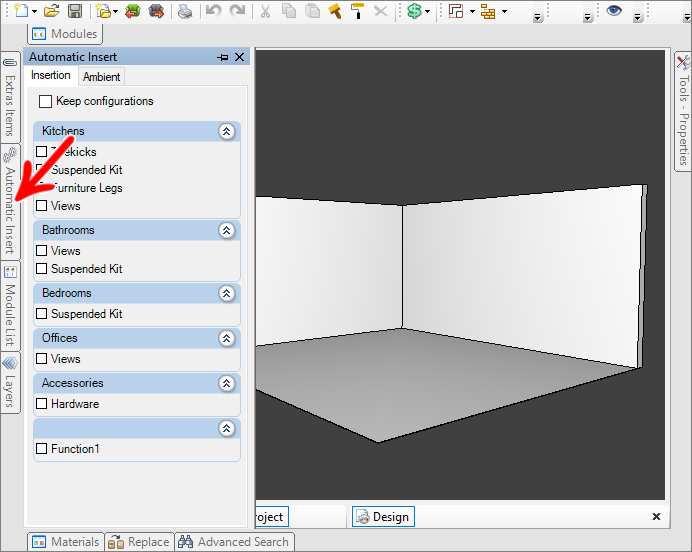Save using the floppy disk icon
Viewport: 692px width, 552px height.
click(75, 11)
